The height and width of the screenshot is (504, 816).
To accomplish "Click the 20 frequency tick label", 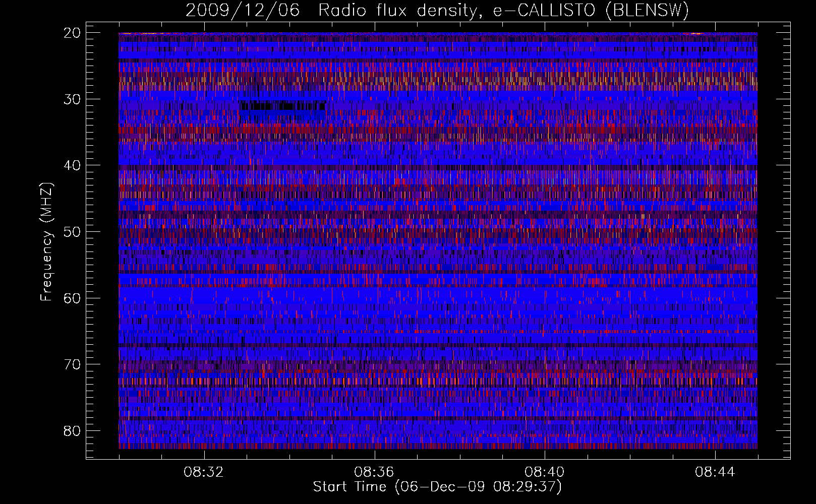I will pyautogui.click(x=73, y=33).
